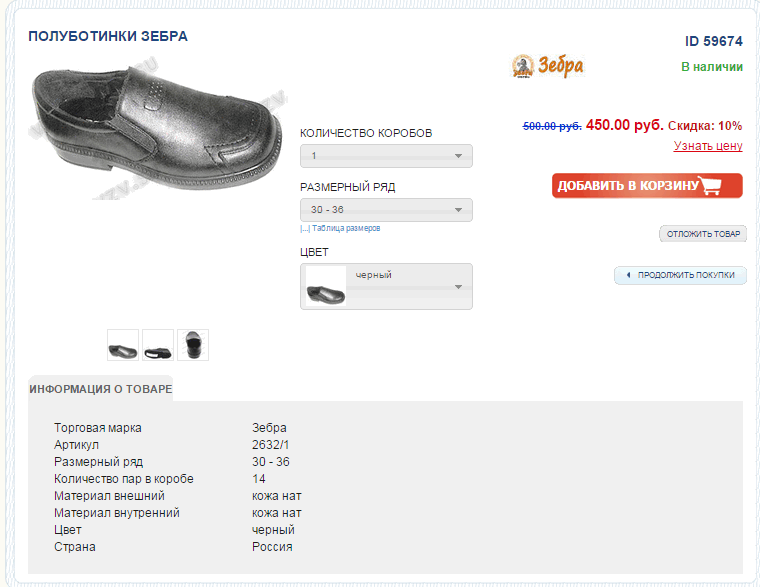Click the crossed-out old price 500.00 руб.
The height and width of the screenshot is (587, 760).
(552, 126)
